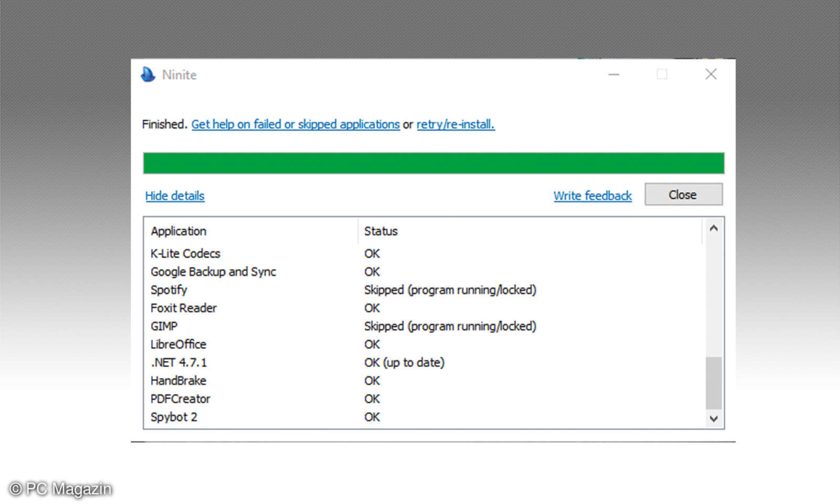Open the Write feedback link
This screenshot has height=504, width=840.
[x=592, y=195]
